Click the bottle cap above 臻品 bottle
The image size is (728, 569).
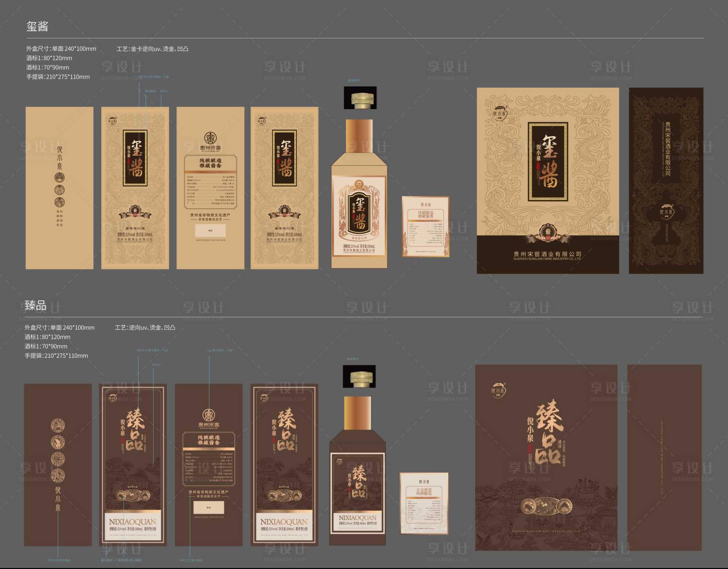tap(359, 376)
